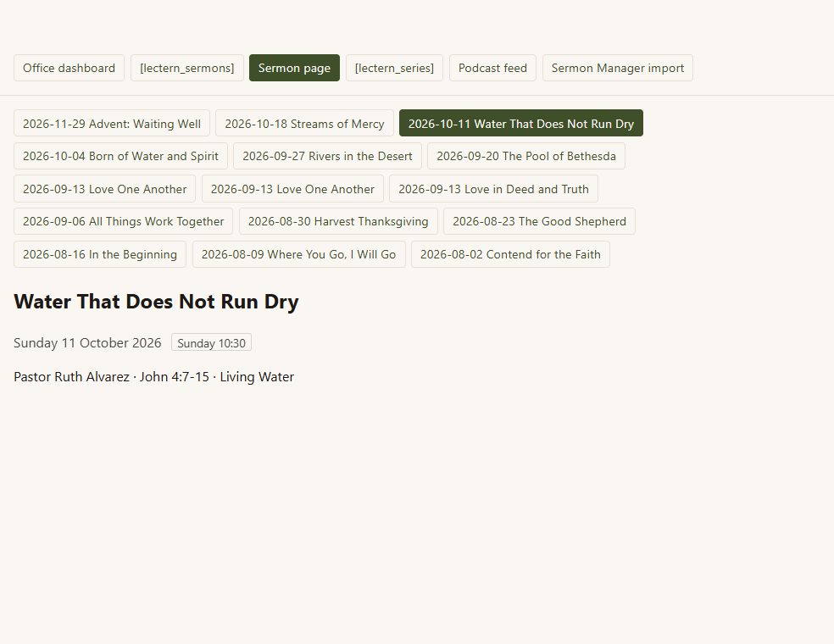834x644 pixels.
Task: Click the page heading "Water That Does Not Run Dry"
Action: [x=156, y=302]
